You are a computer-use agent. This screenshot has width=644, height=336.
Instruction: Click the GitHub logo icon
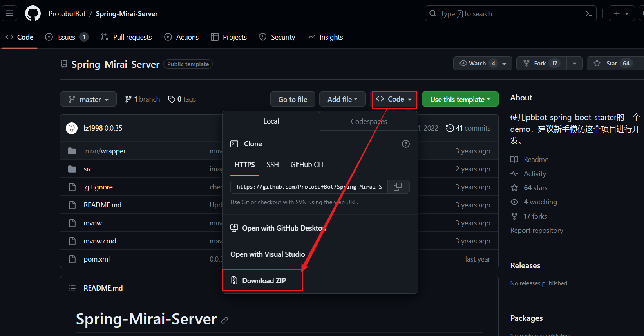coord(33,13)
